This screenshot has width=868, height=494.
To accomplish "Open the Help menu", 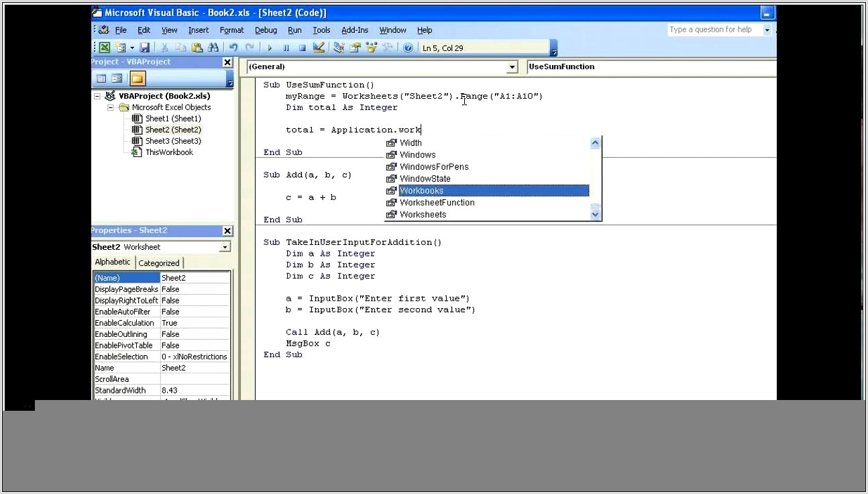I will (425, 30).
